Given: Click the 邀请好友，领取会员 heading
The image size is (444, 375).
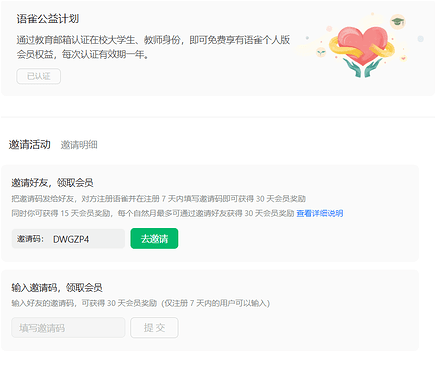Looking at the screenshot, I should tap(52, 183).
